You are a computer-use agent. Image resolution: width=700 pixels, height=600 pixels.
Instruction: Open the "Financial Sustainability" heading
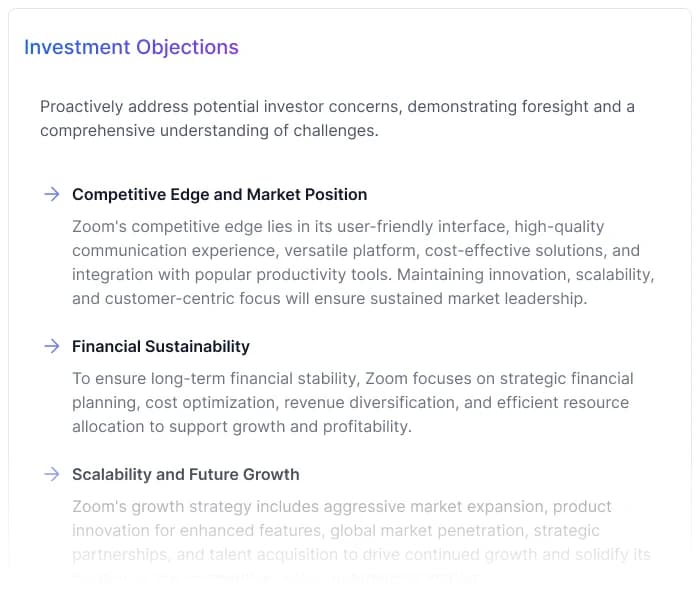point(160,346)
